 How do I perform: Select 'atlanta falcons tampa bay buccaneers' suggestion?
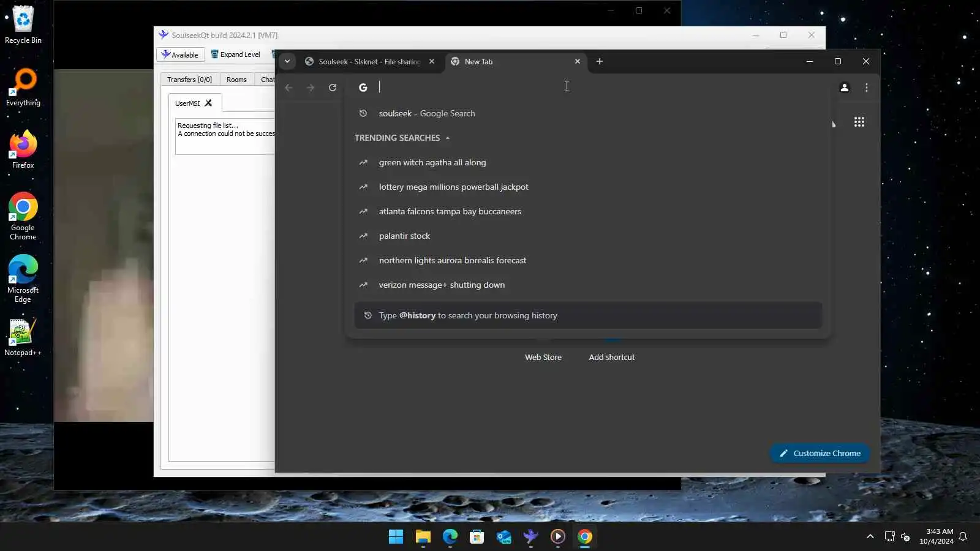588,211
